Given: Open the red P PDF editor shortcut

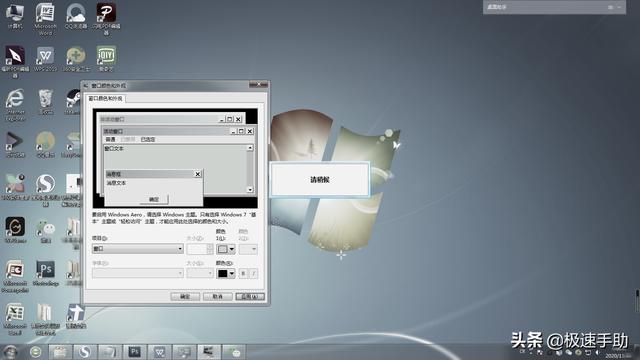Looking at the screenshot, I should click(x=106, y=18).
